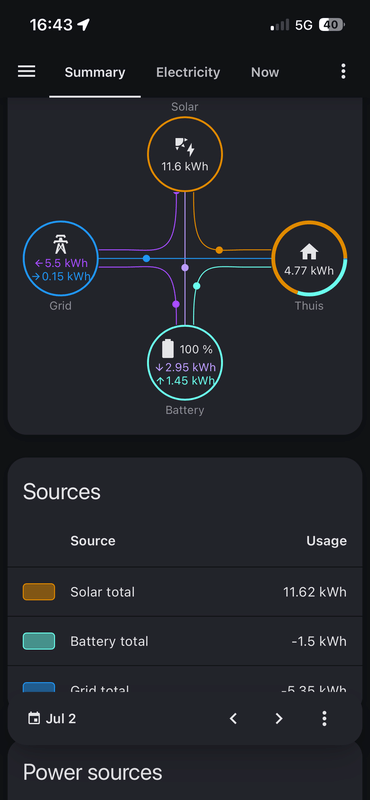370x800 pixels.
Task: Click the Thuis node label
Action: tap(309, 306)
